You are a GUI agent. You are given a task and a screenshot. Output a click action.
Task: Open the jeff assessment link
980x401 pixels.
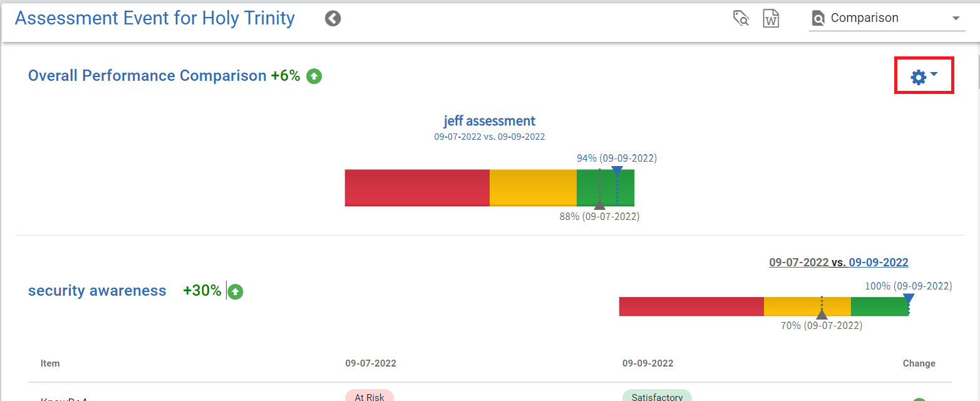(x=490, y=121)
